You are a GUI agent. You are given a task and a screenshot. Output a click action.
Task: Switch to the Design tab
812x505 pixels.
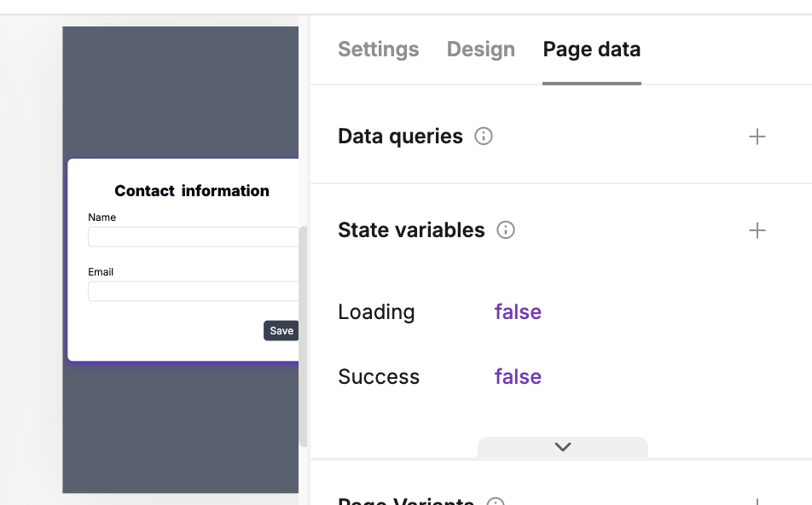(480, 49)
